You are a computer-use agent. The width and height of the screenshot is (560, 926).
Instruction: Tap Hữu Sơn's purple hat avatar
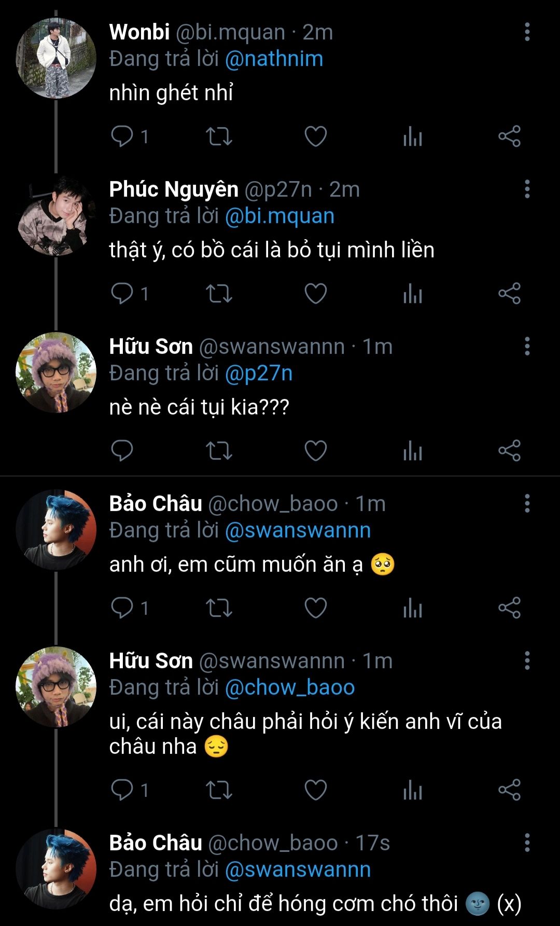(56, 372)
